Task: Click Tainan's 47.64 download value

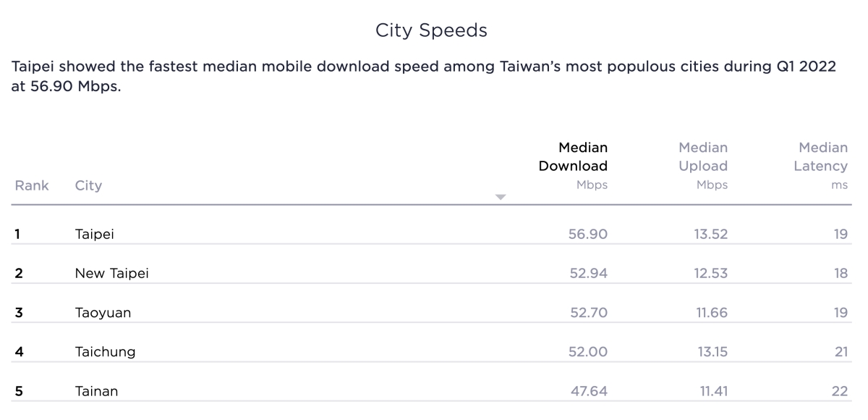Action: click(x=588, y=392)
